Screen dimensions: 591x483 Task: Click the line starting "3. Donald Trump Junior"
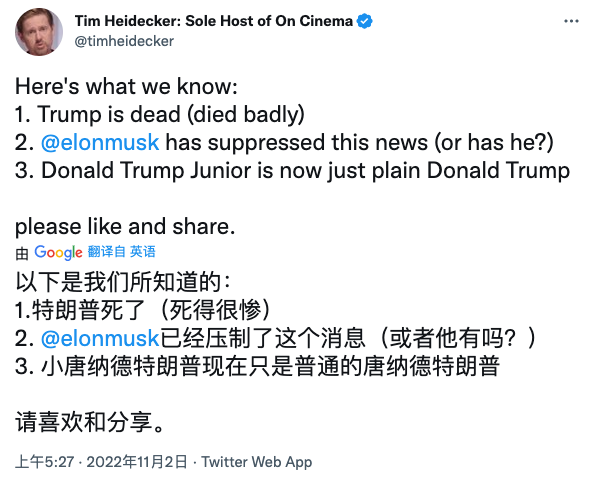click(x=292, y=170)
